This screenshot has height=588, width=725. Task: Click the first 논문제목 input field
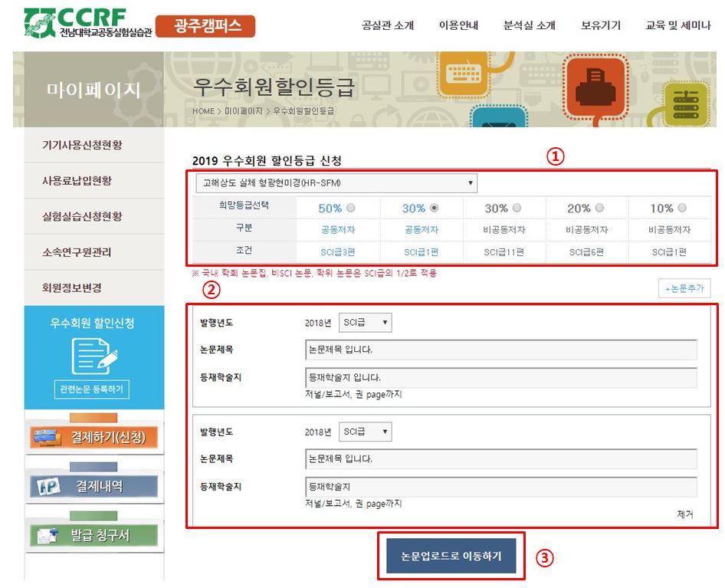[x=500, y=350]
